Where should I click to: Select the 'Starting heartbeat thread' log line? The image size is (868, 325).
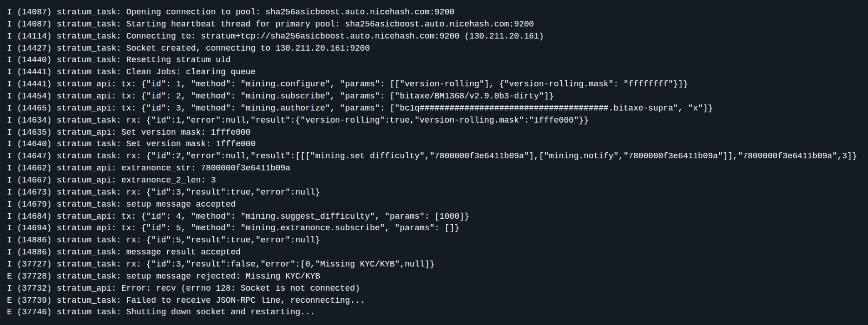[x=270, y=24]
